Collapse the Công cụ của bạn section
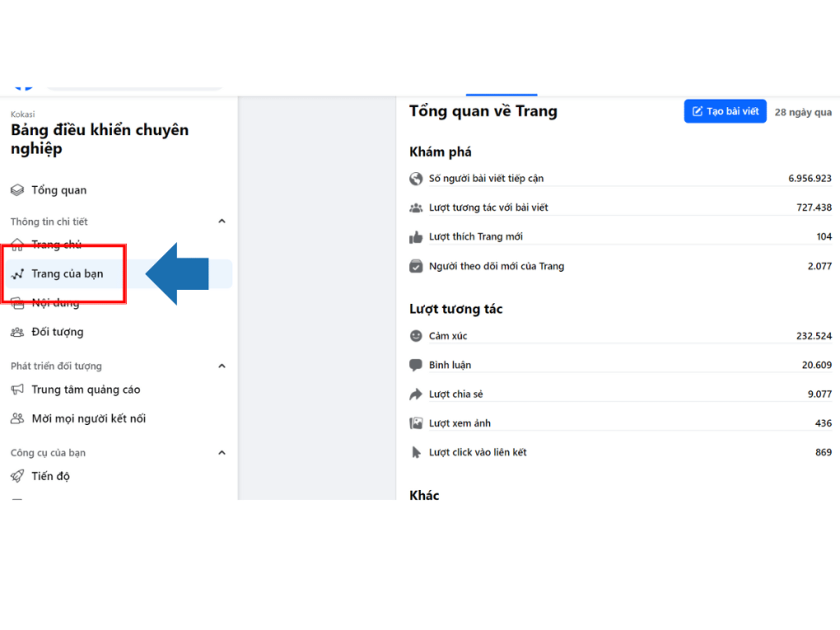This screenshot has height=630, width=840. tap(222, 452)
